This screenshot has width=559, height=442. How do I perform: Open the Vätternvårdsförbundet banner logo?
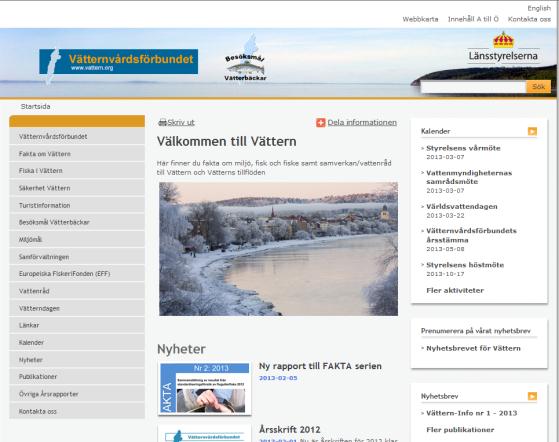click(118, 62)
